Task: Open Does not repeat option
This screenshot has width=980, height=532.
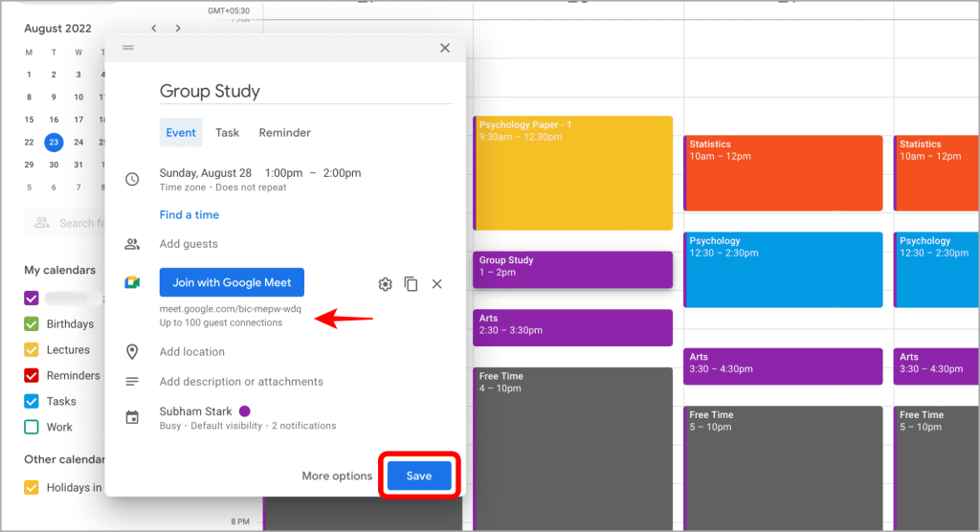Action: [x=251, y=188]
